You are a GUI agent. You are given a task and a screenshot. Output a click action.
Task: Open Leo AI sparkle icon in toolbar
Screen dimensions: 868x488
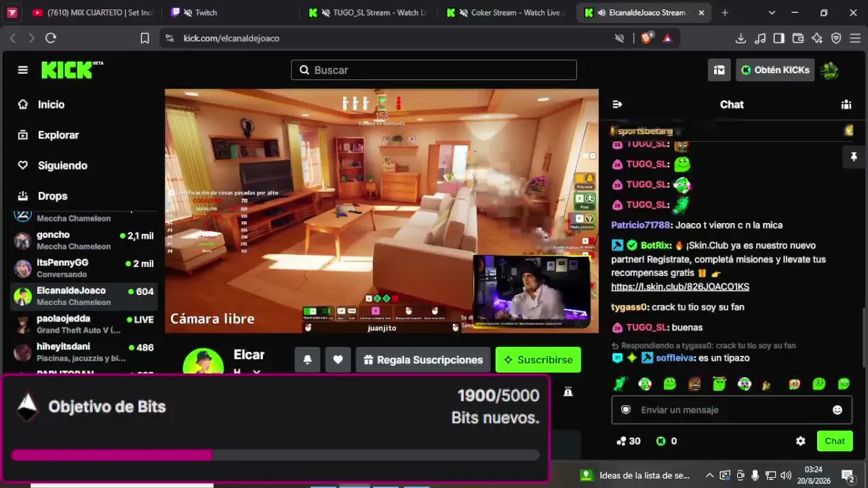(817, 39)
